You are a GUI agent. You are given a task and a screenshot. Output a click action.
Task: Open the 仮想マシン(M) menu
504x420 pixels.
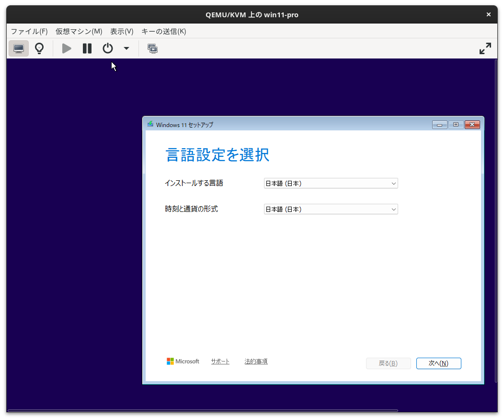coord(78,31)
